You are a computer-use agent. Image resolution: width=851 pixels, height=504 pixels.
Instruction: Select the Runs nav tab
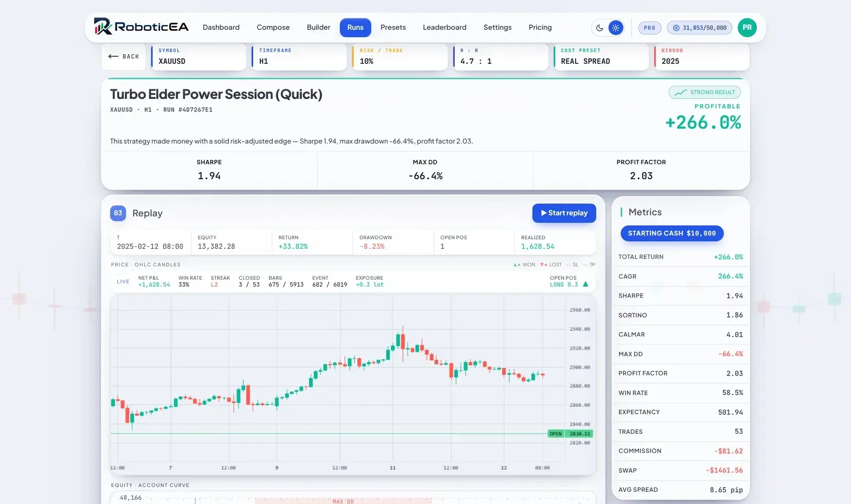click(x=355, y=27)
